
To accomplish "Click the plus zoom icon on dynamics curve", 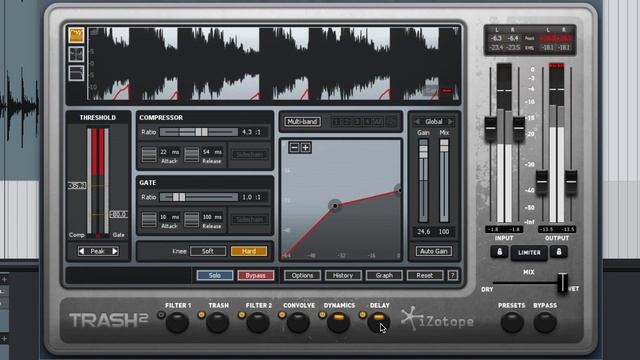I will pyautogui.click(x=306, y=147).
